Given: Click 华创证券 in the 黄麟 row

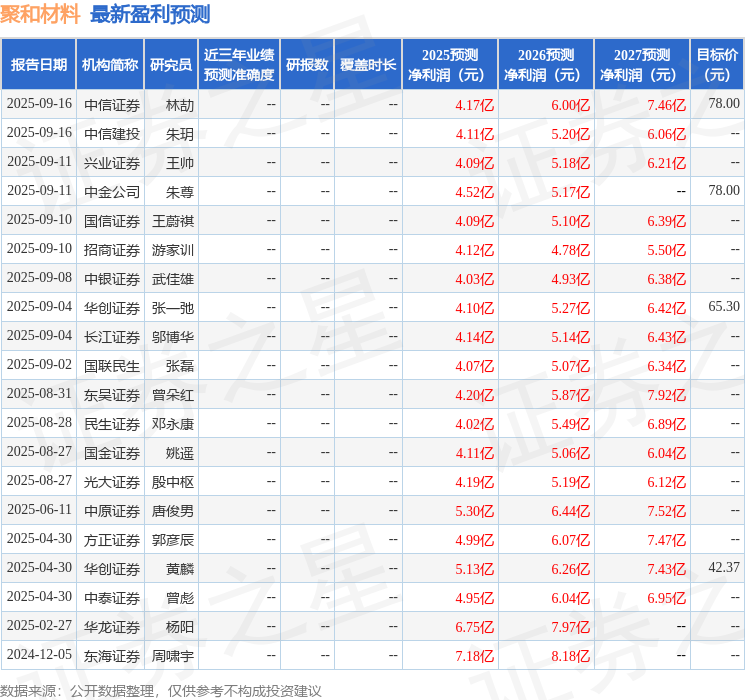Looking at the screenshot, I should (112, 569).
